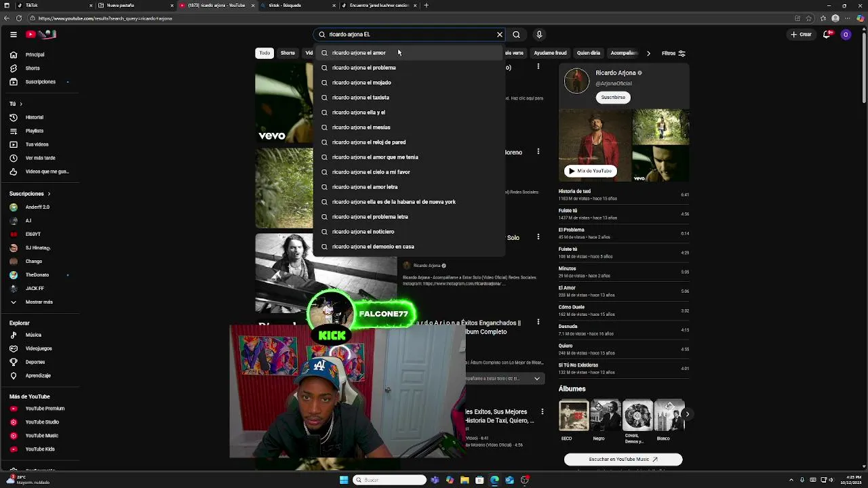Open El69YT channel subscription

tap(33, 235)
